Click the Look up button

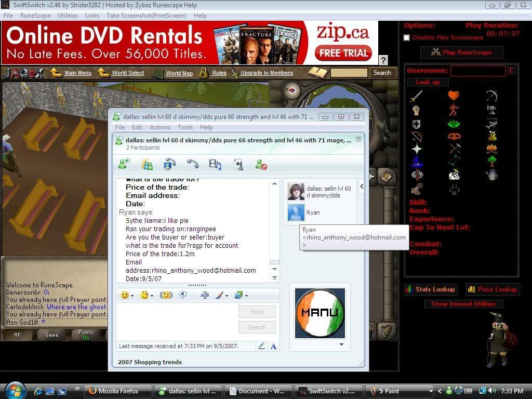pos(428,82)
